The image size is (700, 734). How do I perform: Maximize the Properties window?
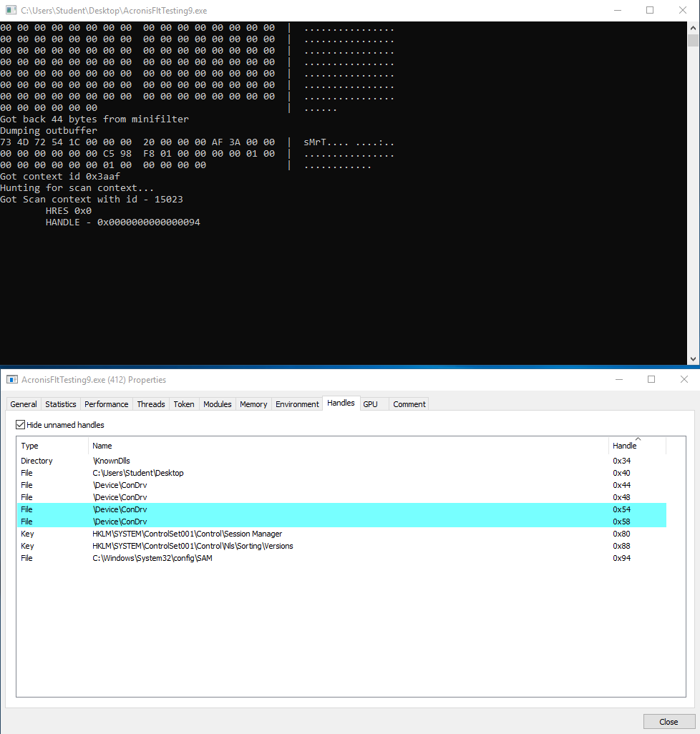(x=651, y=379)
